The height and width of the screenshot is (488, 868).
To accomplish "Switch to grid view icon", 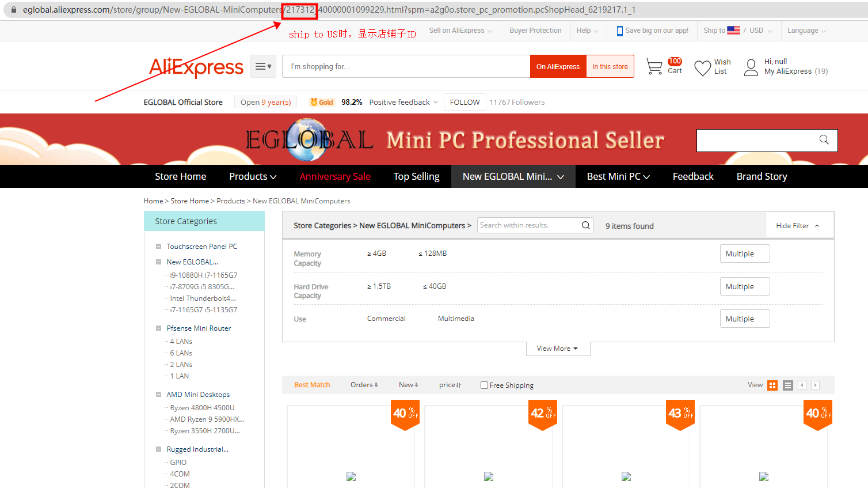I will tap(772, 385).
